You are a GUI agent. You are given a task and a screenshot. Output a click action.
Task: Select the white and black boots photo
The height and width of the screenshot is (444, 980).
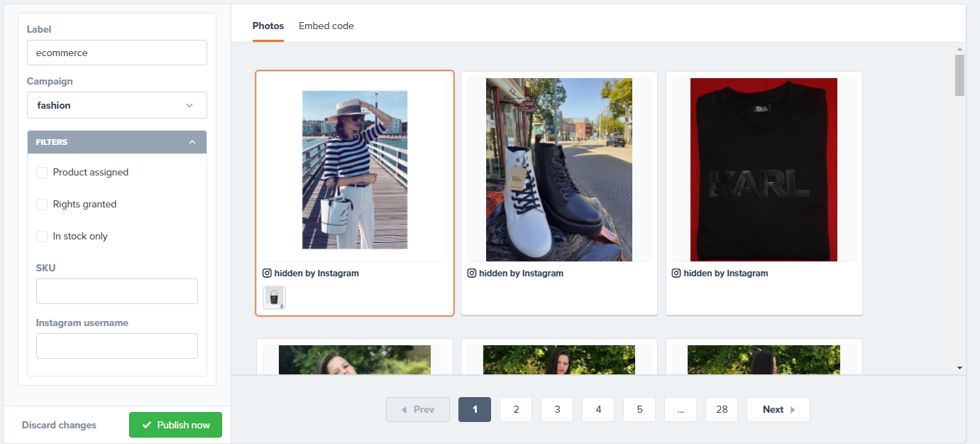(x=558, y=170)
